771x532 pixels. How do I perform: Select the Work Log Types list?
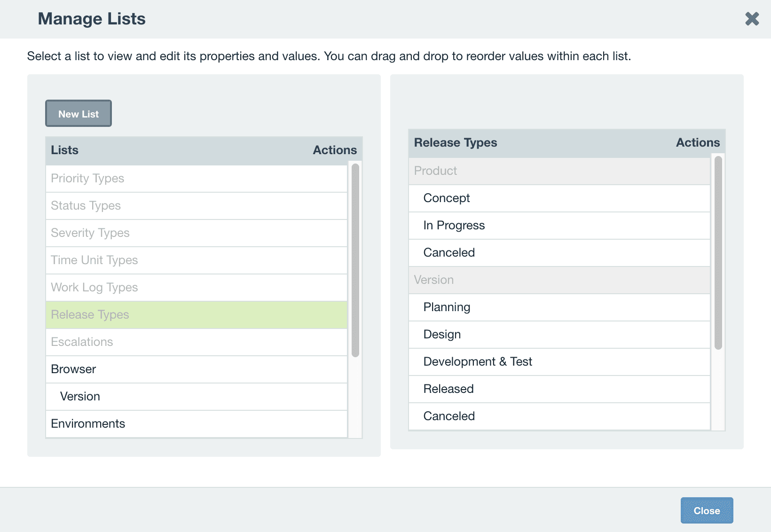tap(197, 288)
